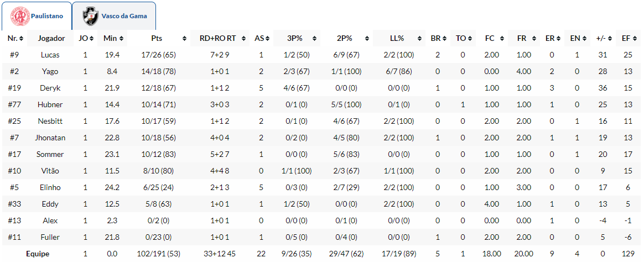644x263 pixels.
Task: Click player name Lucas in table
Action: [50, 55]
